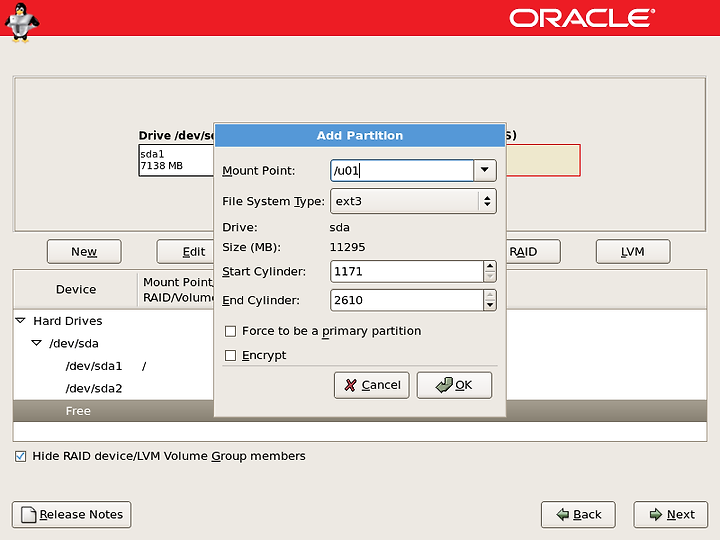Go Back to previous step
The width and height of the screenshot is (720, 540).
click(578, 514)
